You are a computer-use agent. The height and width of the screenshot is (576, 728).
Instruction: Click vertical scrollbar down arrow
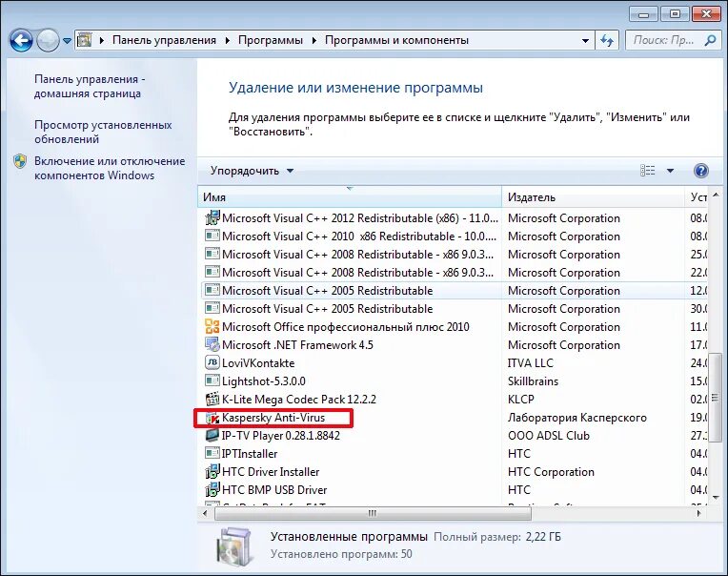(716, 497)
